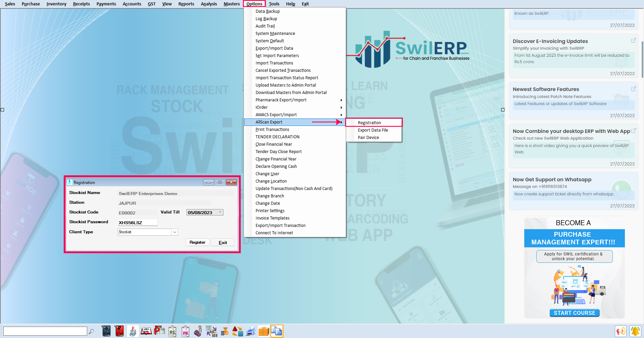Open the Reports menu
The height and width of the screenshot is (338, 644).
pyautogui.click(x=186, y=4)
